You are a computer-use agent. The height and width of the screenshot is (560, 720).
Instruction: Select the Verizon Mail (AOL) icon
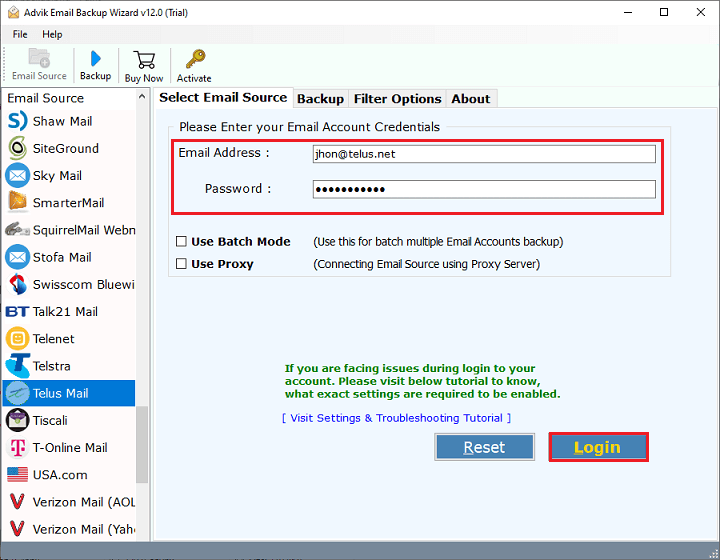click(x=17, y=501)
